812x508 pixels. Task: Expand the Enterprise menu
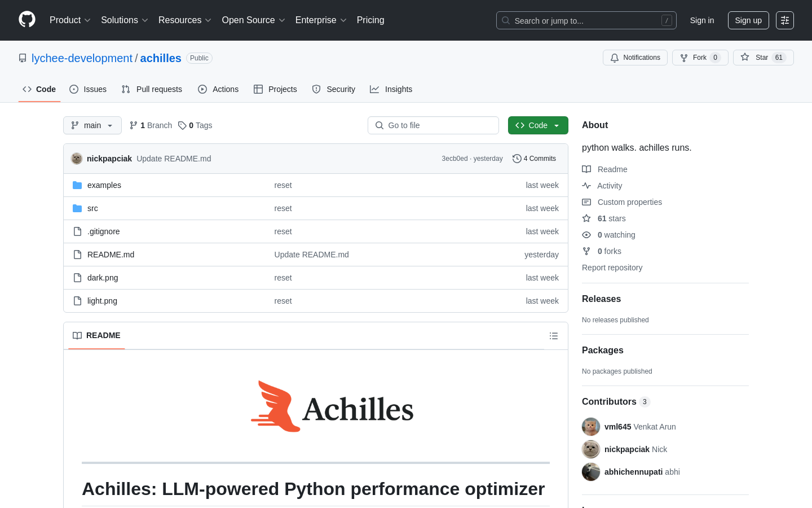[321, 20]
